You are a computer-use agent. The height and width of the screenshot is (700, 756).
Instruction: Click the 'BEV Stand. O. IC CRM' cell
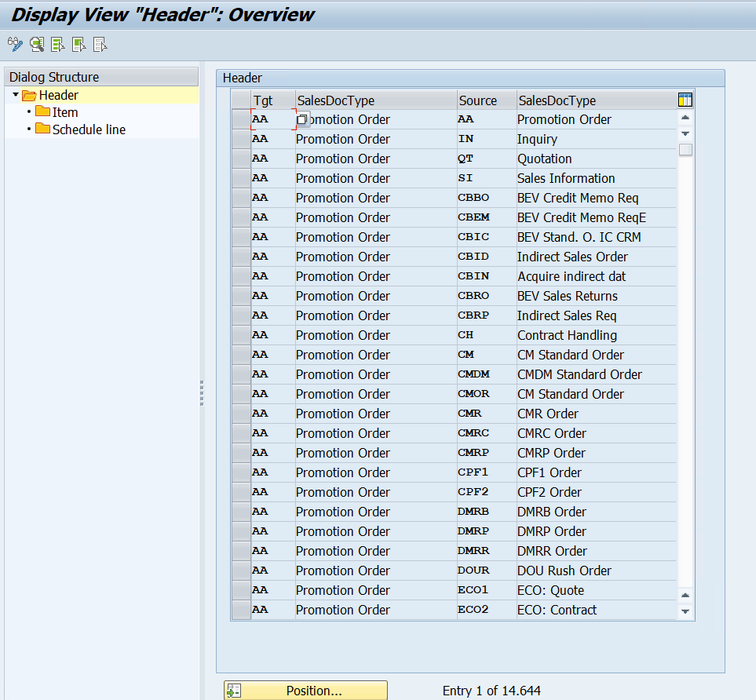pyautogui.click(x=596, y=237)
